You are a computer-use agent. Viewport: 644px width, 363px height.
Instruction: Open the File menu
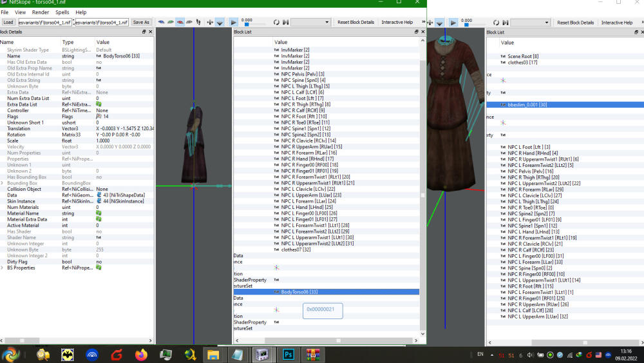(5, 12)
